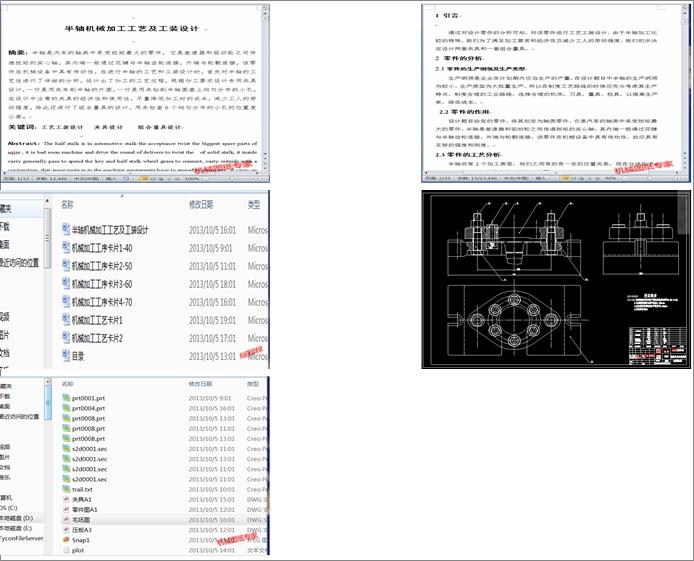Select the prt0008.prt icon dated 11:01

point(66,428)
